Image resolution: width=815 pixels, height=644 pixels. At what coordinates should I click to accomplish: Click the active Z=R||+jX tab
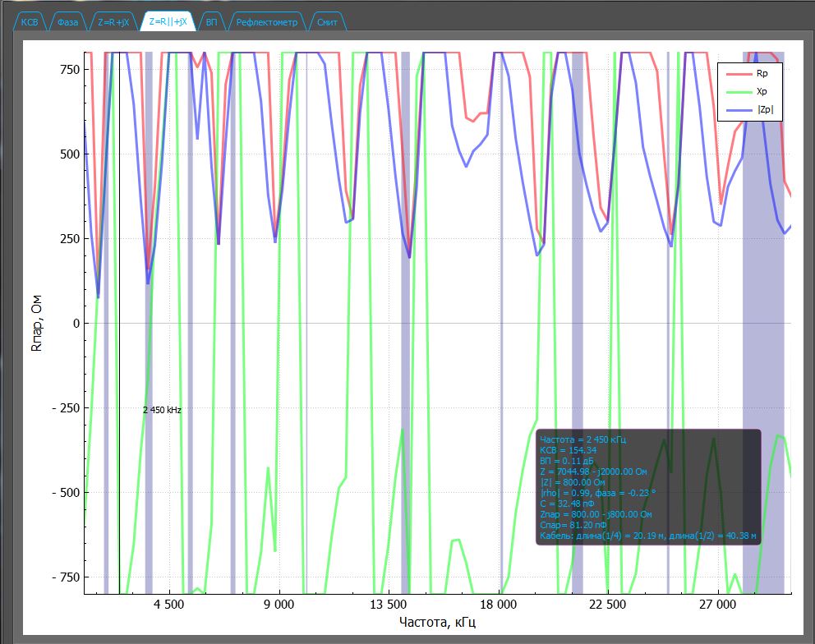pos(168,22)
